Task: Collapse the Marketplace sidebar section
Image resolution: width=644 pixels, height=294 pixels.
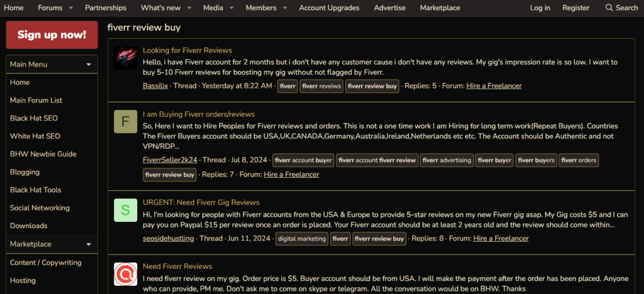Action: (89, 244)
